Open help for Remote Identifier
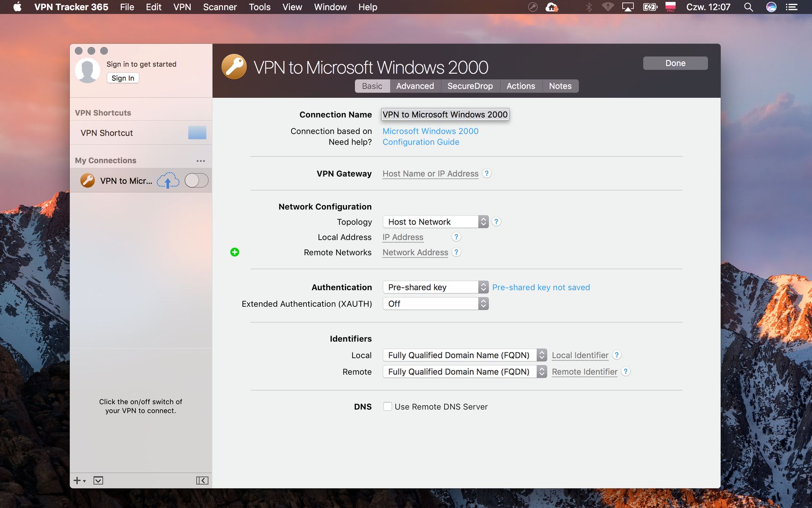This screenshot has height=508, width=812. [x=626, y=371]
